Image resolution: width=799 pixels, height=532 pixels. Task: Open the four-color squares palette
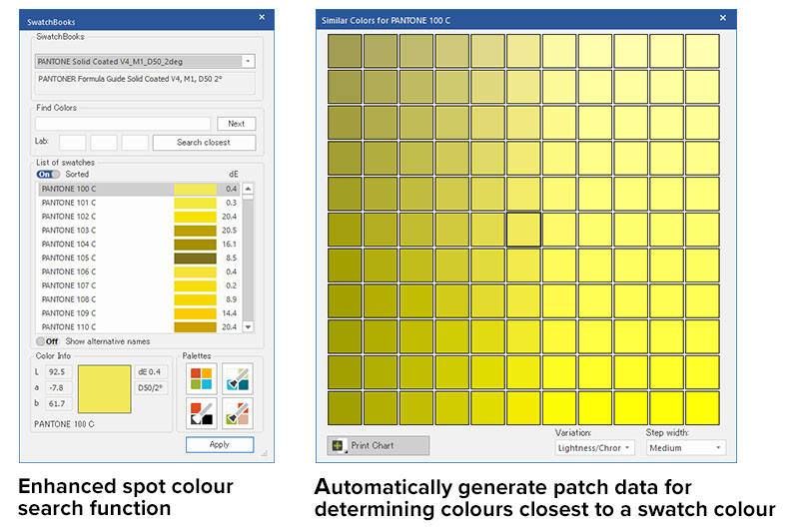201,378
